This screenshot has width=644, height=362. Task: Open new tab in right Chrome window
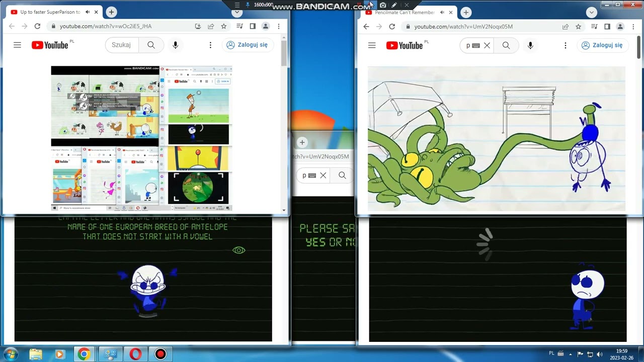(x=466, y=12)
